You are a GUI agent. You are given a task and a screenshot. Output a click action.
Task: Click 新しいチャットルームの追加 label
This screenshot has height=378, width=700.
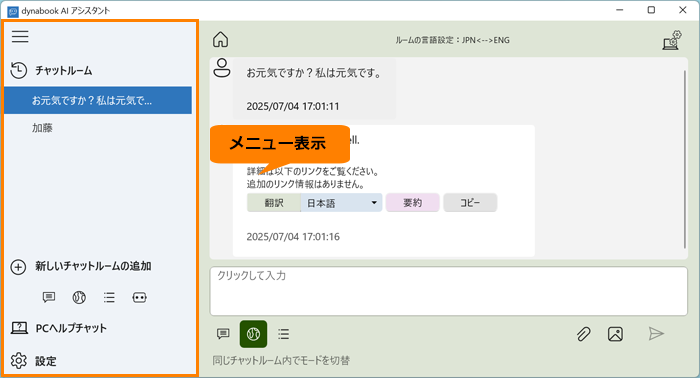pos(93,266)
